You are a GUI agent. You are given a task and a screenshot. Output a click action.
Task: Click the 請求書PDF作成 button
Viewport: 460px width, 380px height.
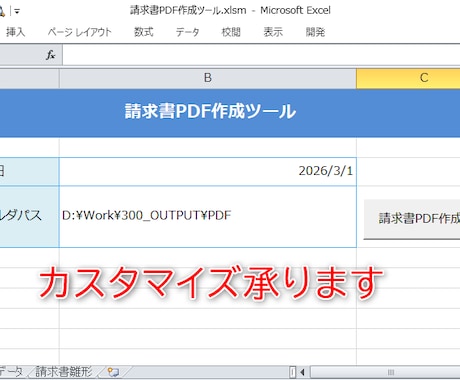(x=412, y=219)
